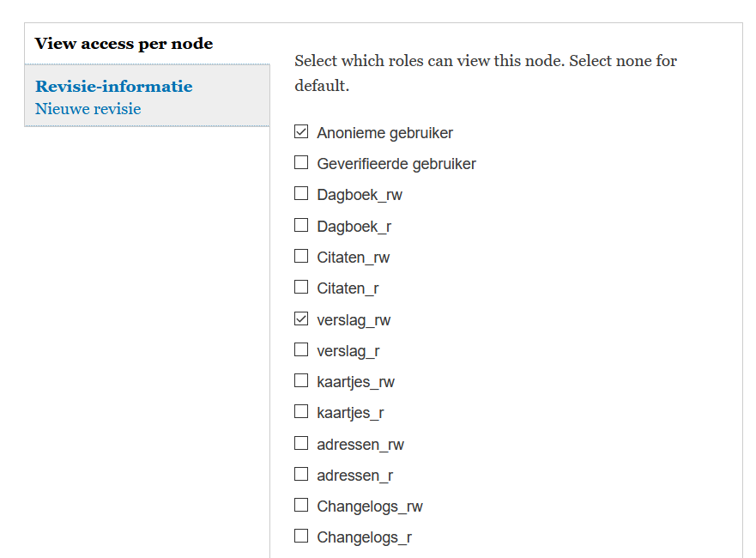This screenshot has width=756, height=558.
Task: Check the adressen_r checkbox
Action: coord(301,475)
